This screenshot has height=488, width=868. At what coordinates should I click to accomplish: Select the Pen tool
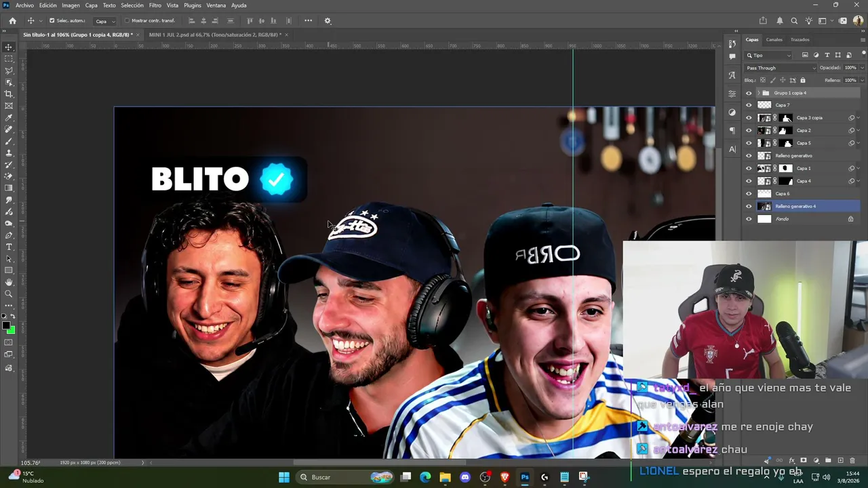[x=9, y=235]
